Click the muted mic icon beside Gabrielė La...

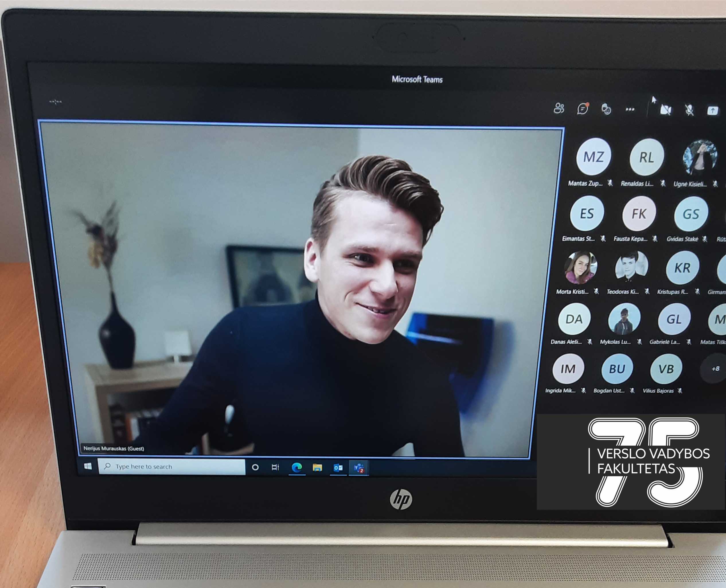point(689,342)
